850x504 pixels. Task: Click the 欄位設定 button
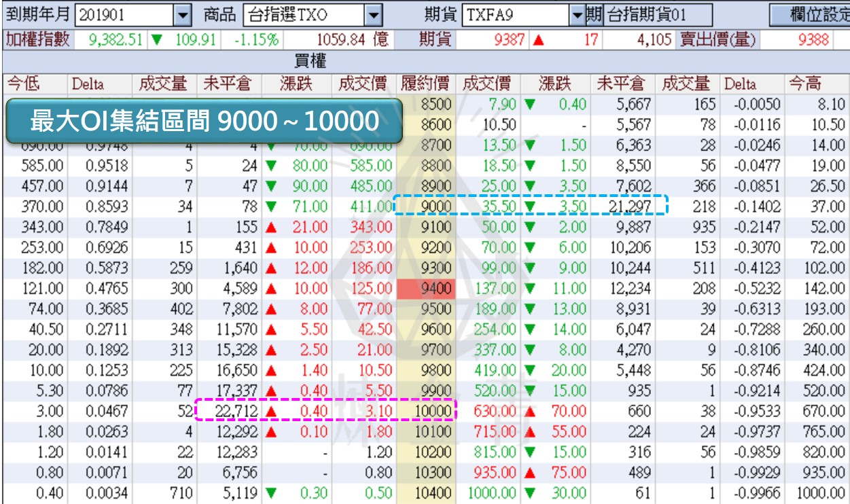click(x=811, y=14)
